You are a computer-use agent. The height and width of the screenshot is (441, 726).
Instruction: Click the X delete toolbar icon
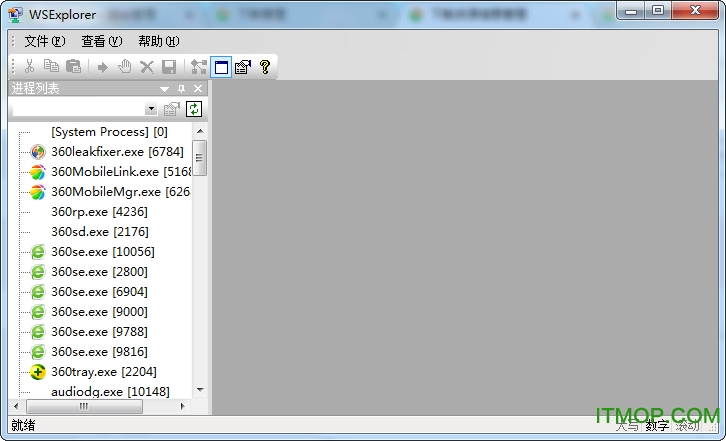click(x=147, y=67)
